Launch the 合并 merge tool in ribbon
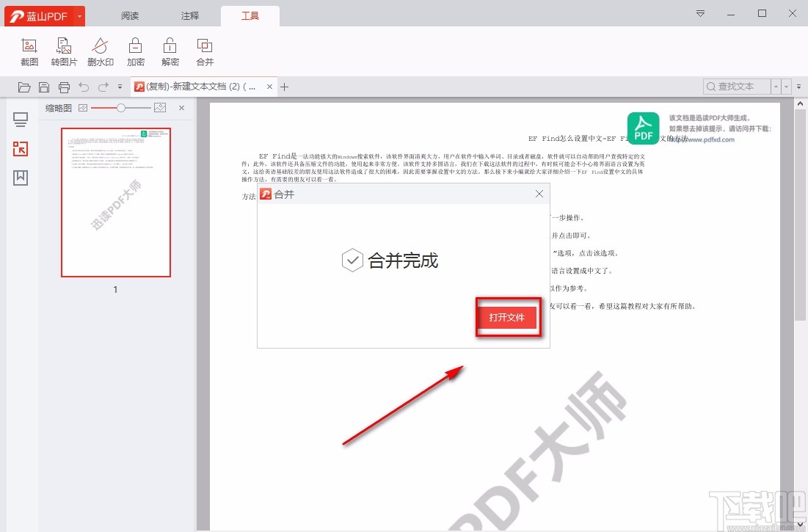Screen dimensions: 808x532 pyautogui.click(x=205, y=52)
